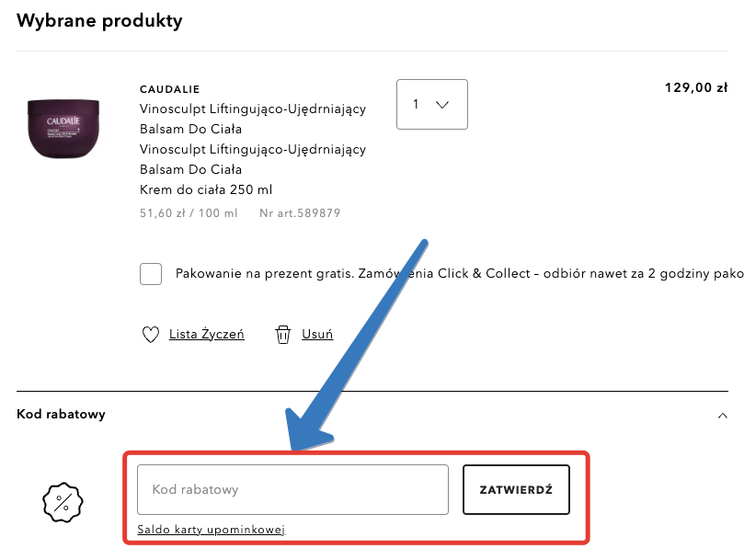744x560 pixels.
Task: Click the heart wishlist icon
Action: pos(152,335)
